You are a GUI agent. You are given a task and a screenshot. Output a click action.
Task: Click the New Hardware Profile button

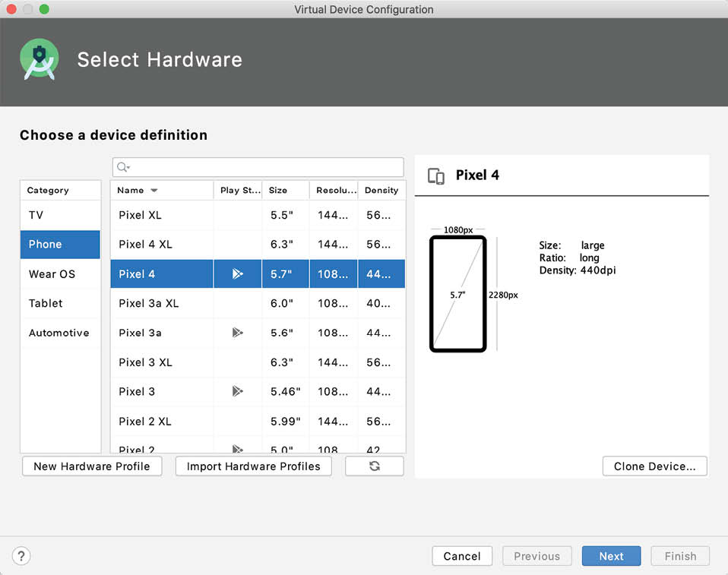[92, 466]
